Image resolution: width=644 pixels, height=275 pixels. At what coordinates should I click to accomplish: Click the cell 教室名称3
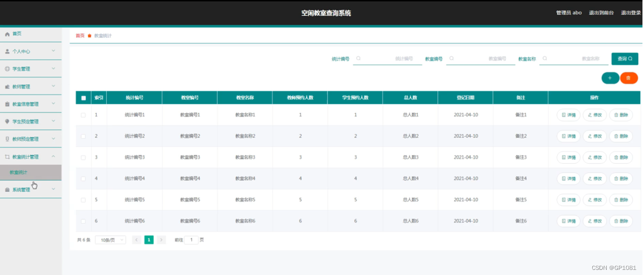[245, 157]
